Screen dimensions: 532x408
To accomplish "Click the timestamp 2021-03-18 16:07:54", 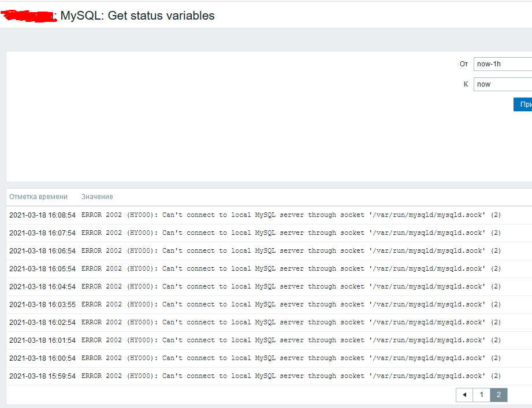I will tap(42, 233).
